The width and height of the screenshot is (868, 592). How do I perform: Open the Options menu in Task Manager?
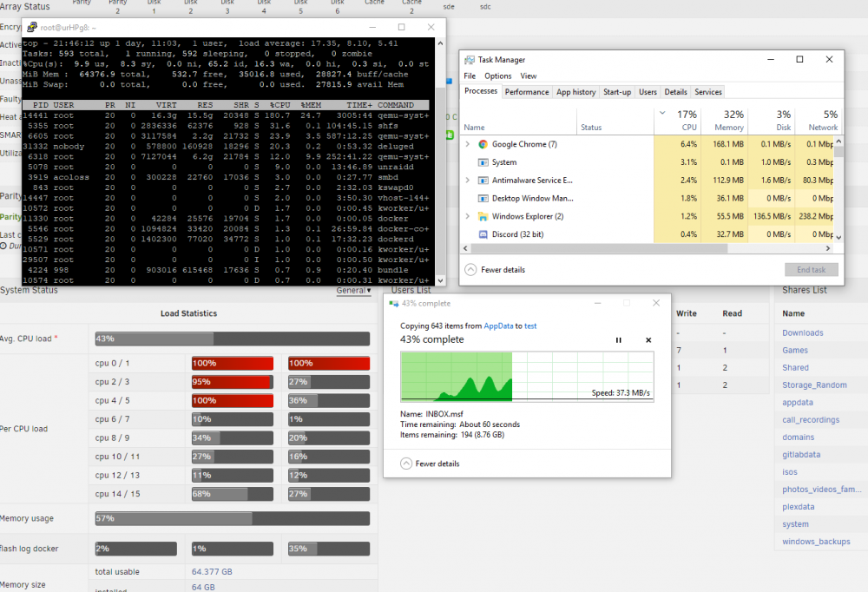[x=497, y=76]
